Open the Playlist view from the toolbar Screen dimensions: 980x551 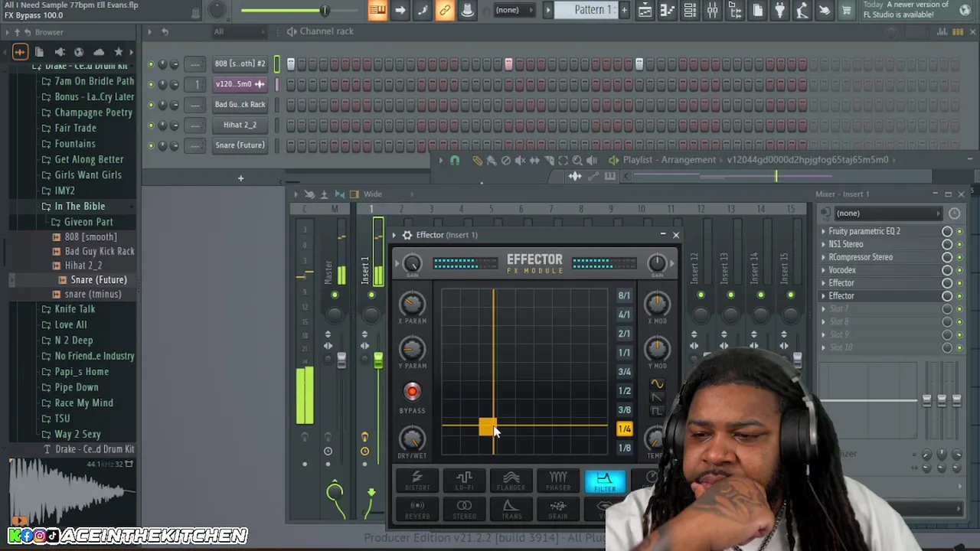coord(645,10)
